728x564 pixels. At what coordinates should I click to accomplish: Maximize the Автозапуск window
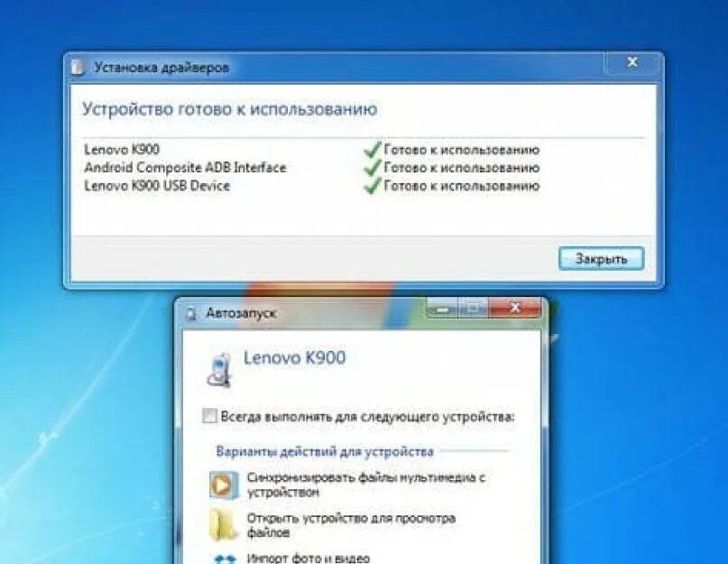coord(473,309)
